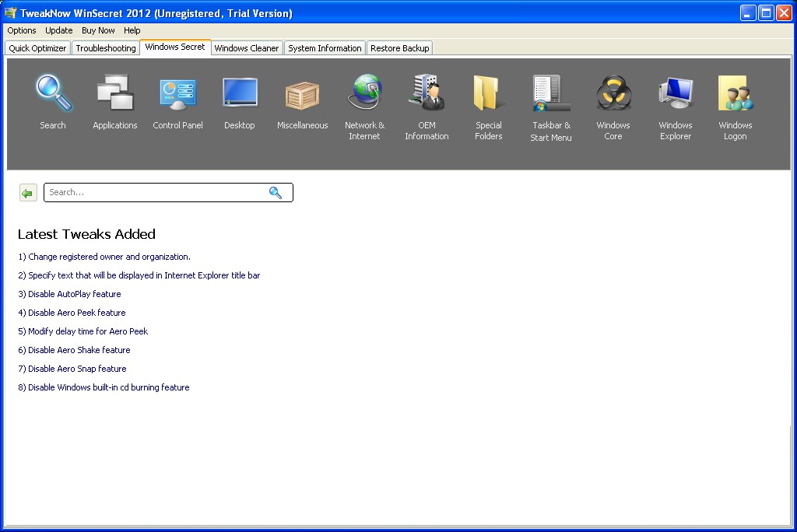The image size is (797, 532).
Task: Open the Windows Logon category
Action: (736, 93)
